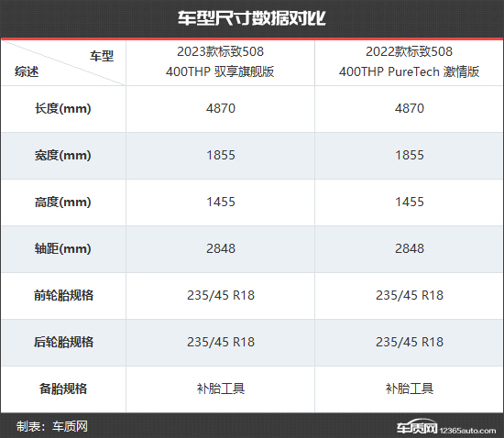Click the 高度(mm) row label
This screenshot has width=504, height=438.
pos(63,203)
